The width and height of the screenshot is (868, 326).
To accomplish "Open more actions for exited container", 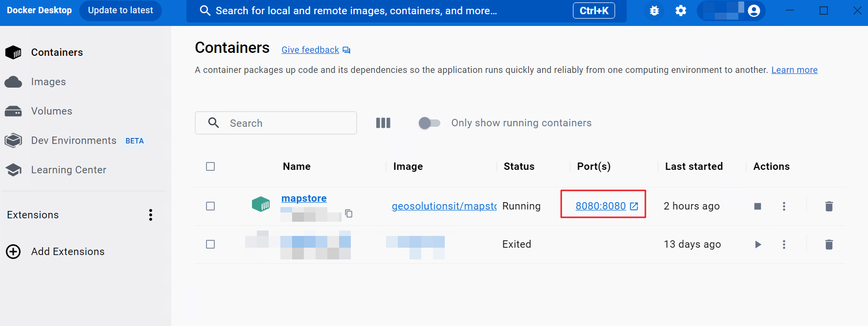I will click(784, 244).
